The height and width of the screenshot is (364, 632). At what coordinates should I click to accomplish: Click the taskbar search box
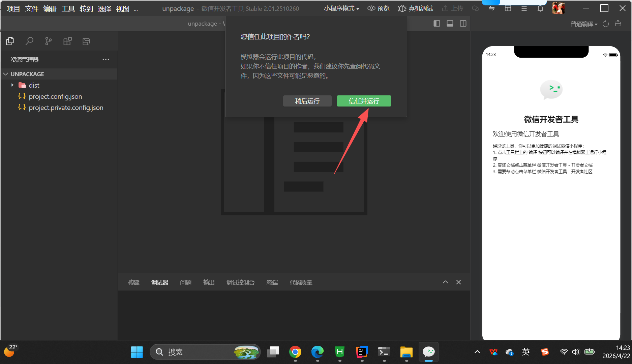pos(205,352)
